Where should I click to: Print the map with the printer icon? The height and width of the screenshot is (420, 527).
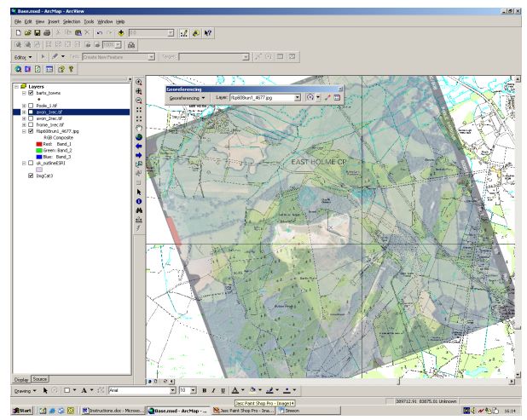47,33
